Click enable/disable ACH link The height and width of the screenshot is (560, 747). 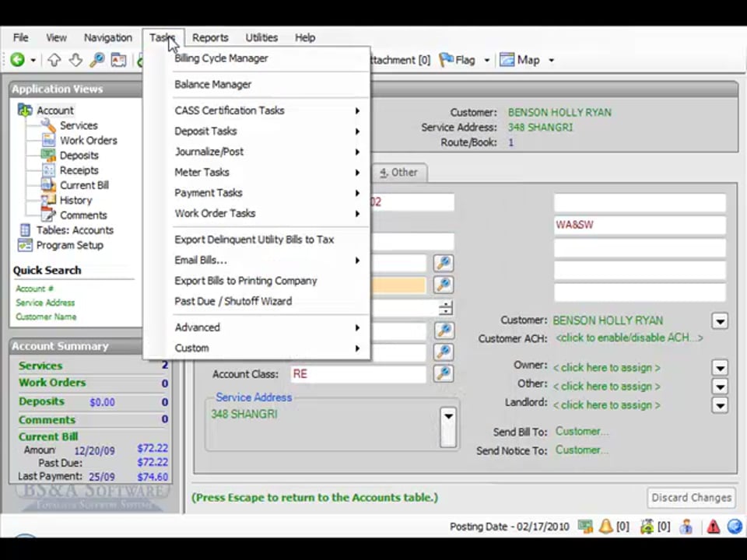(x=630, y=338)
